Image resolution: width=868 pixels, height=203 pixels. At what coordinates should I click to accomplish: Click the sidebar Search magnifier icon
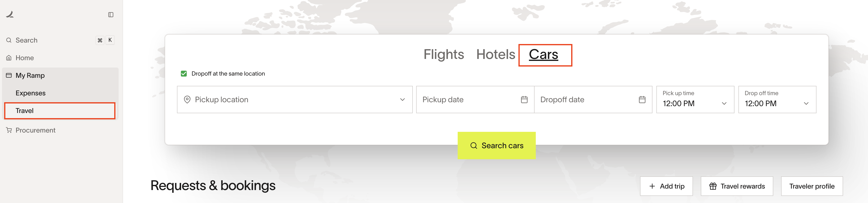coord(9,40)
